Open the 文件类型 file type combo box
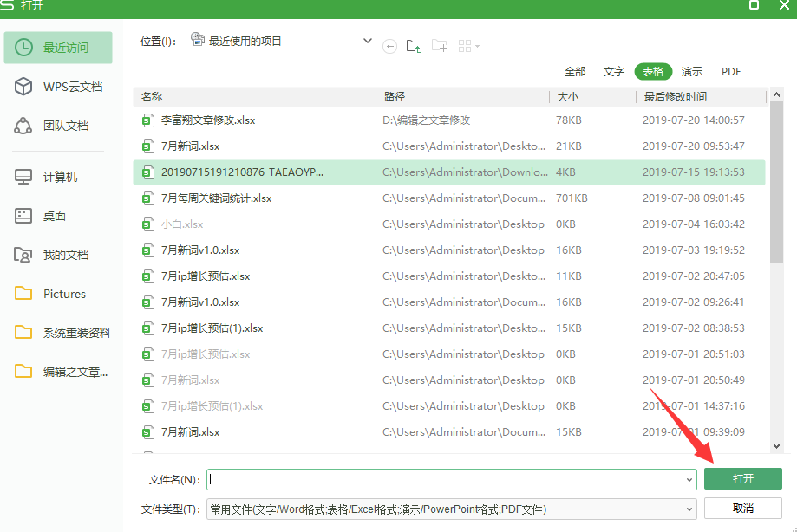 [x=448, y=509]
